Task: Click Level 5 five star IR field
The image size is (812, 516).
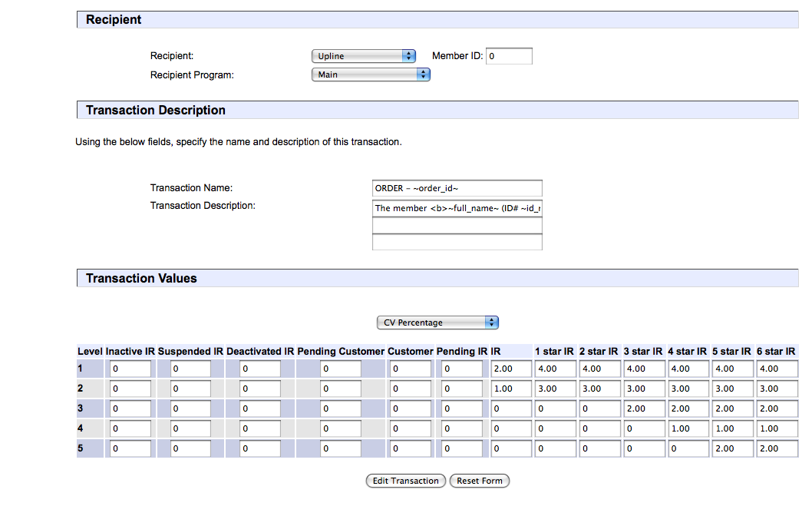Action: pyautogui.click(x=732, y=448)
